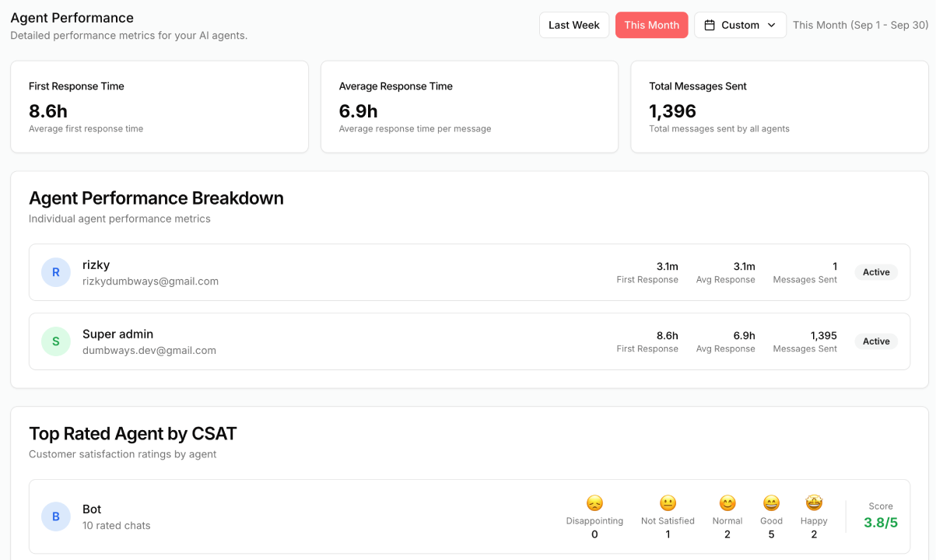Click the Total Messages Sent card

[779, 107]
